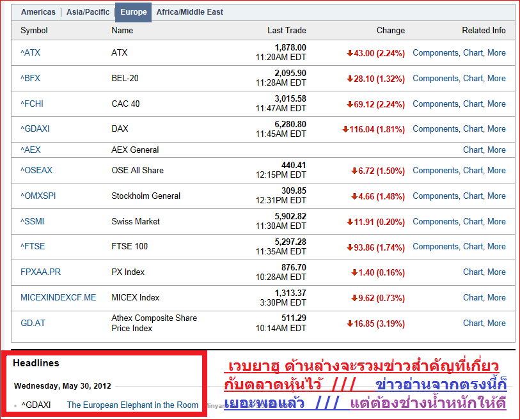This screenshot has height=420, width=520.
Task: Click the Name column header
Action: pyautogui.click(x=122, y=30)
